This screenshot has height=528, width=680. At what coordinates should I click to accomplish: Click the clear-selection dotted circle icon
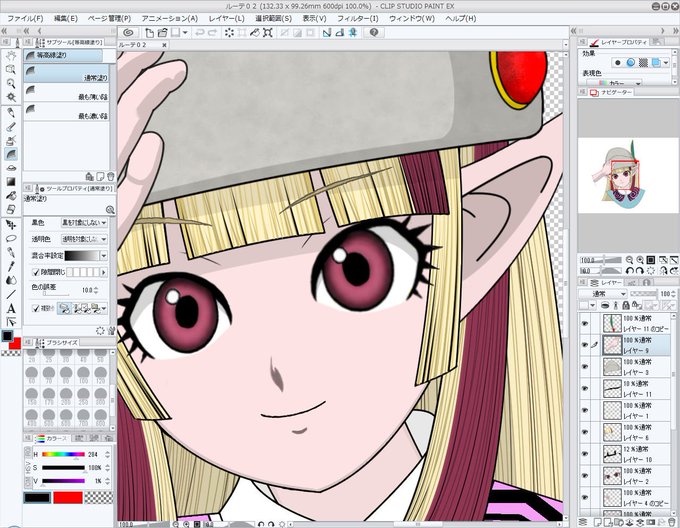(229, 33)
